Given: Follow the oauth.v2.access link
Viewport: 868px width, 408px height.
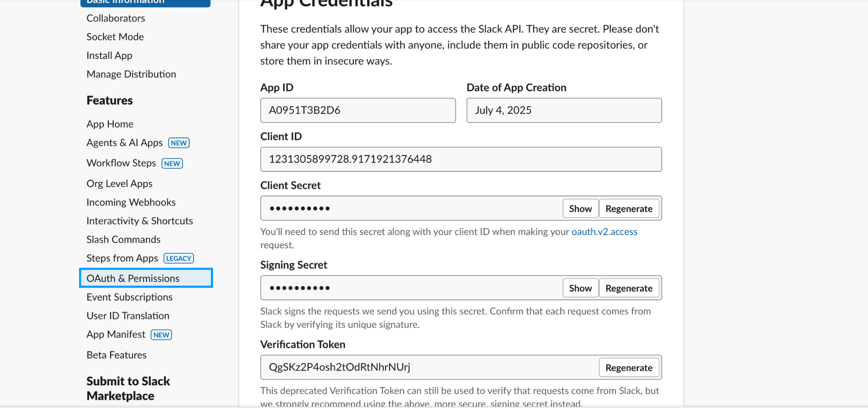Looking at the screenshot, I should [604, 232].
